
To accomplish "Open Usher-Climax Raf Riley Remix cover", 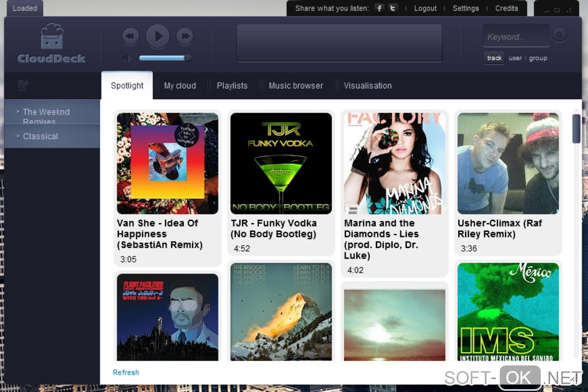I will click(x=508, y=164).
